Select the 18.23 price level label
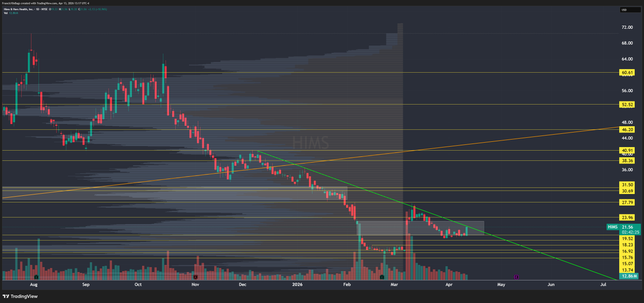The width and height of the screenshot is (644, 303). (627, 244)
